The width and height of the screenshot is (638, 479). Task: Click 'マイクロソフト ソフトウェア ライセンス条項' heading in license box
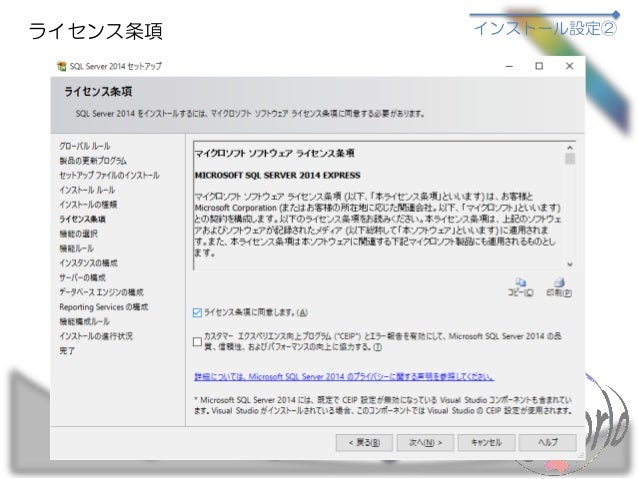click(x=275, y=153)
